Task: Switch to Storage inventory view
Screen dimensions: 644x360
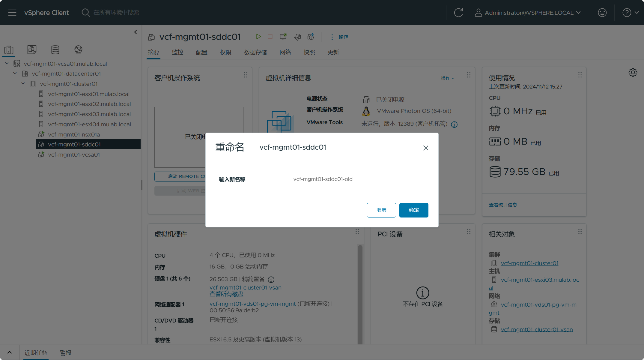Action: pyautogui.click(x=55, y=49)
